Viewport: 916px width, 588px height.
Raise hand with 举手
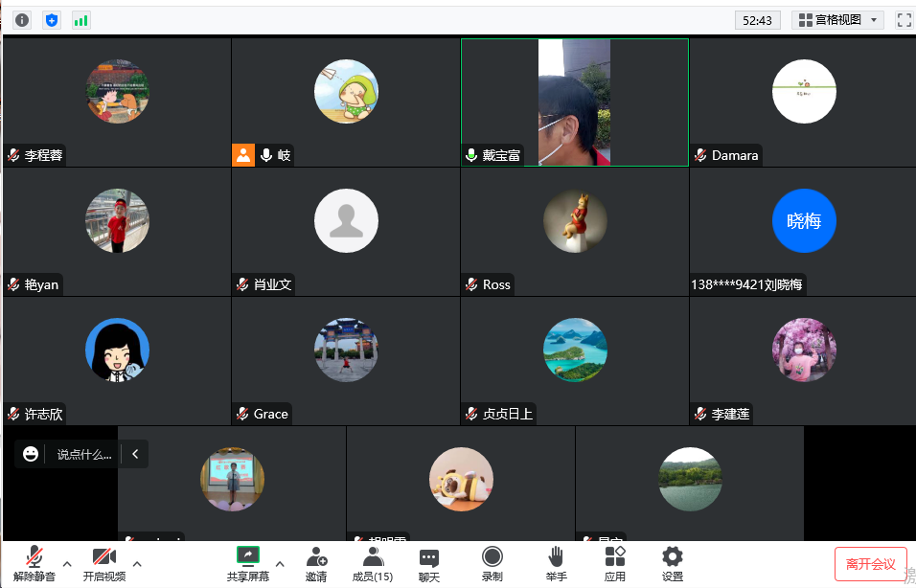point(556,564)
